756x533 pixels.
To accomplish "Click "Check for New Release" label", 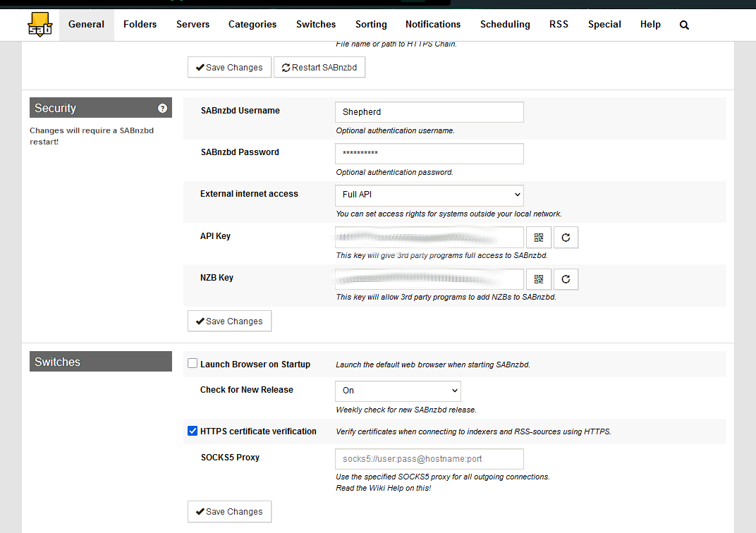I will click(246, 390).
